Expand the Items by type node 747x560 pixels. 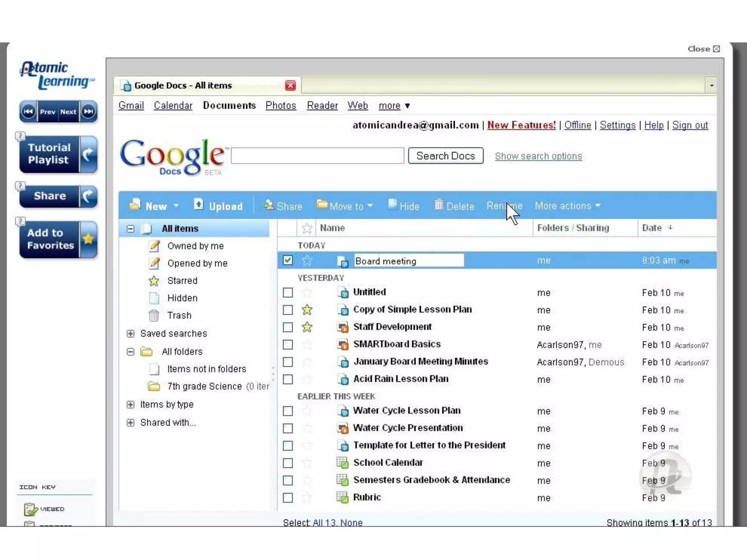pyautogui.click(x=130, y=404)
